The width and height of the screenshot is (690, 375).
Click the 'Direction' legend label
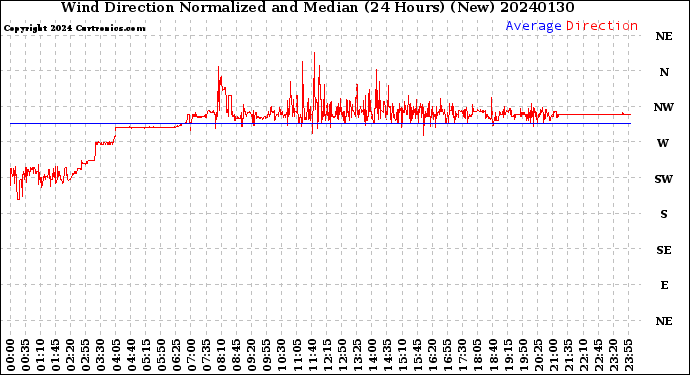602,26
